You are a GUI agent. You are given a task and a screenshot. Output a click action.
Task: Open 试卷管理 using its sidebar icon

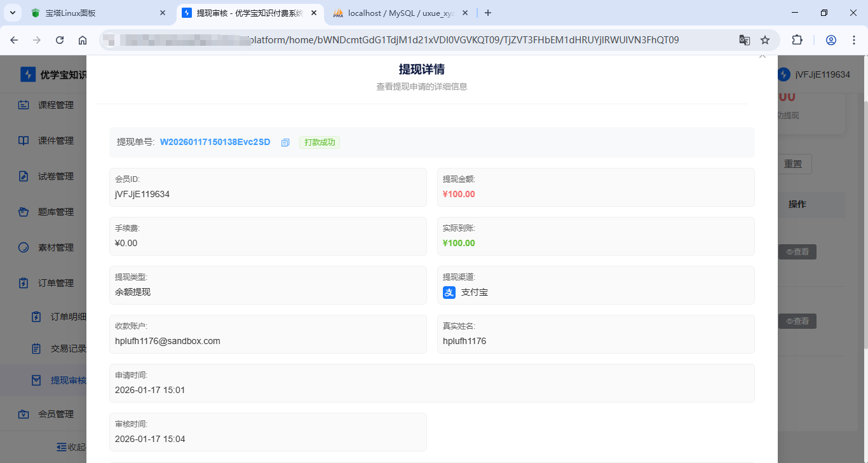tap(23, 176)
